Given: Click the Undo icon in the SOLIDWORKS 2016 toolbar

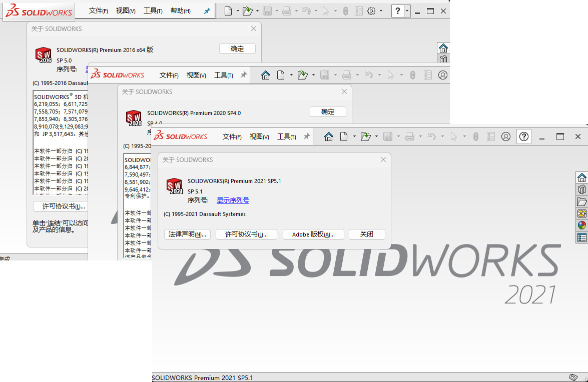Looking at the screenshot, I should (x=306, y=11).
